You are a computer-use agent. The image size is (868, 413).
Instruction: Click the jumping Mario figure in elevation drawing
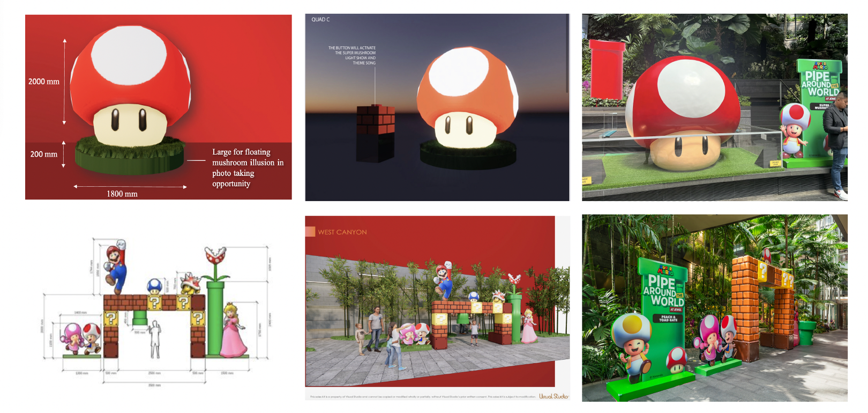[x=116, y=267]
